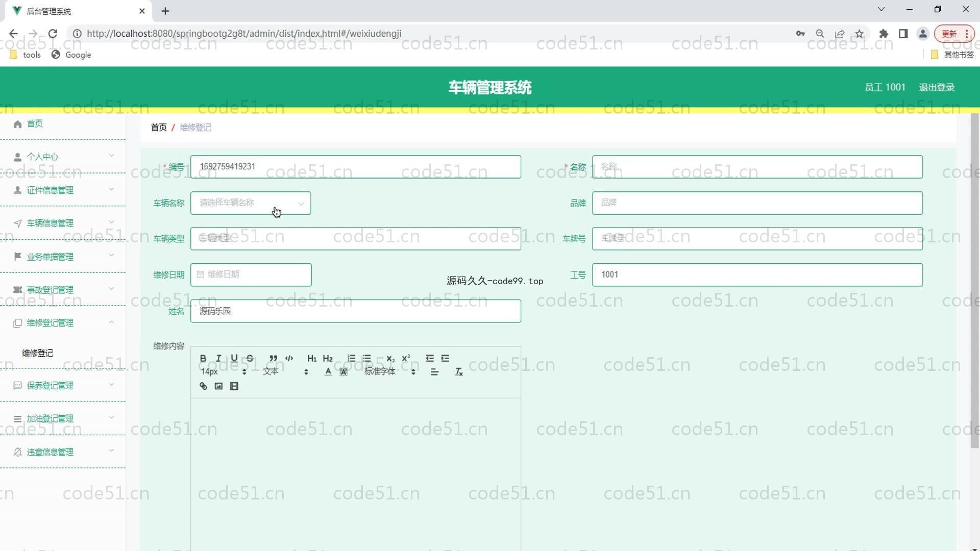Open browser extensions puzzle icon
This screenshot has height=551, width=980.
tap(884, 34)
